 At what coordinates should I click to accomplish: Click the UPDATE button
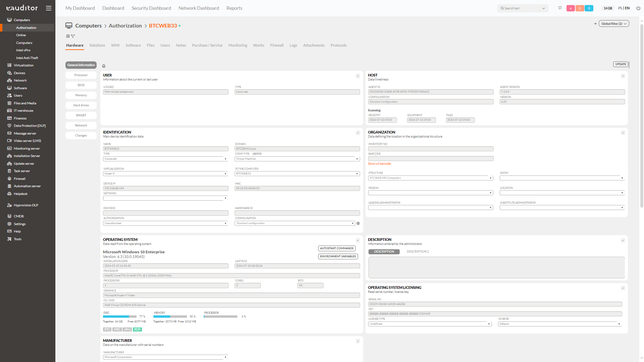[621, 64]
